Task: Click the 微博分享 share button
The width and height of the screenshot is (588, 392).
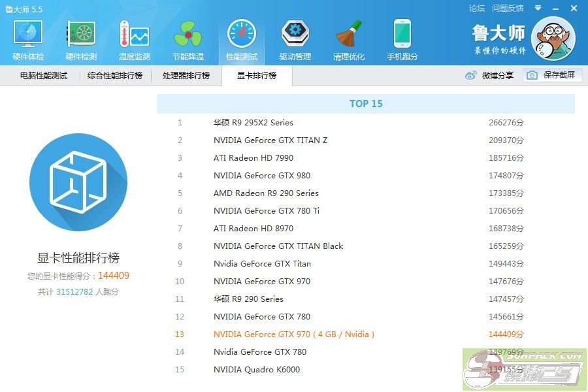Action: (489, 75)
